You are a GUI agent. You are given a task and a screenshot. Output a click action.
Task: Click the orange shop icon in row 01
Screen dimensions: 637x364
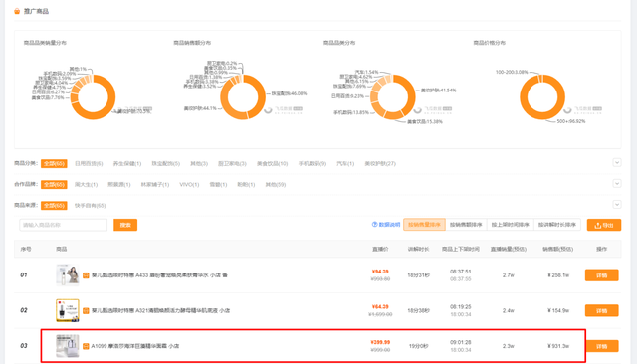pos(86,275)
